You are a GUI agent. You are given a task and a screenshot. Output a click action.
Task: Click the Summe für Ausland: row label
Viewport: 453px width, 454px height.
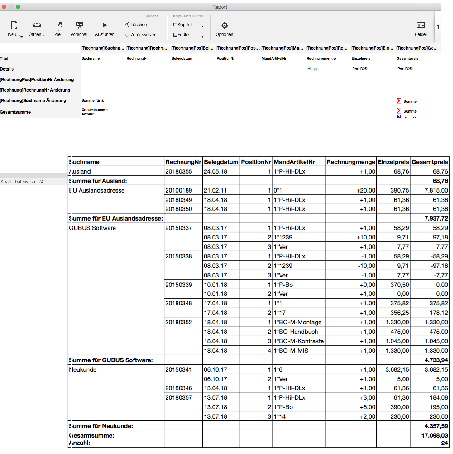98,181
